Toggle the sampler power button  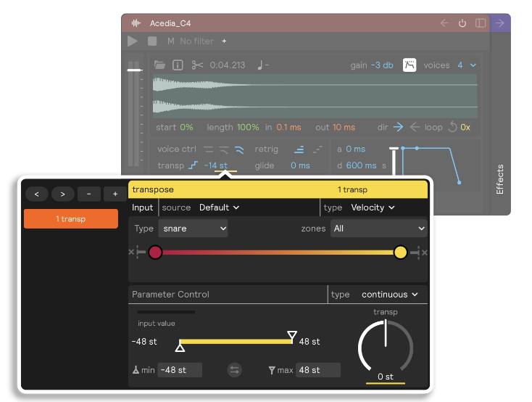(462, 23)
